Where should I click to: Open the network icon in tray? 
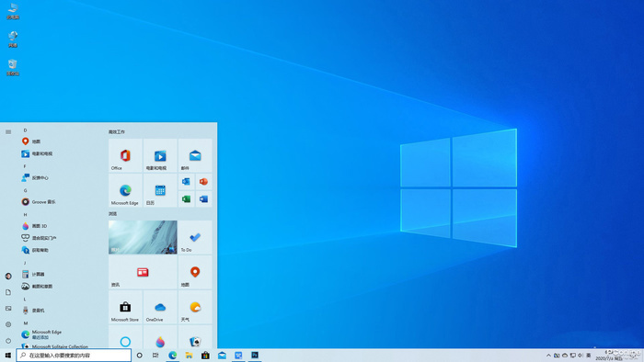[x=572, y=356]
